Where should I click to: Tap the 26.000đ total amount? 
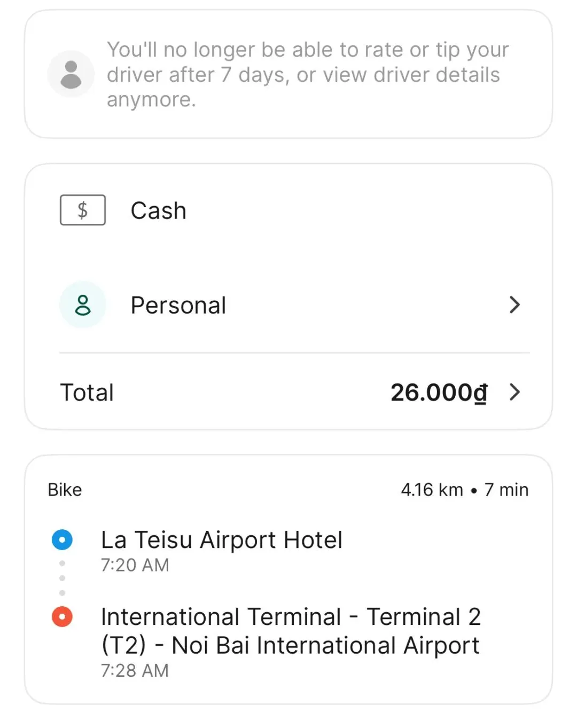(439, 393)
